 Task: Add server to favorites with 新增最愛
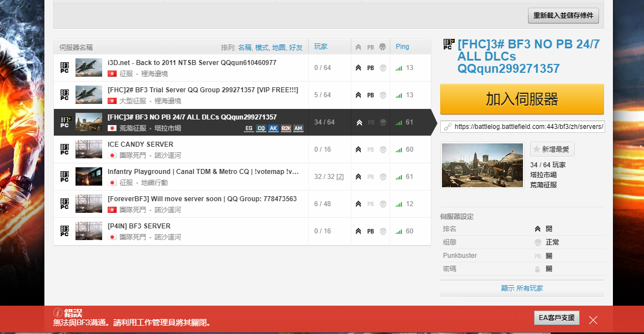(x=552, y=149)
